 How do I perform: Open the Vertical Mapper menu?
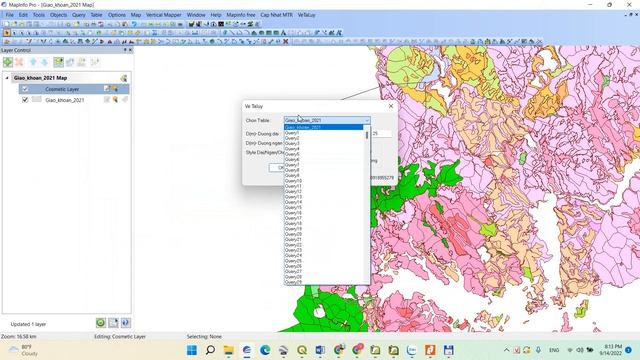click(164, 15)
